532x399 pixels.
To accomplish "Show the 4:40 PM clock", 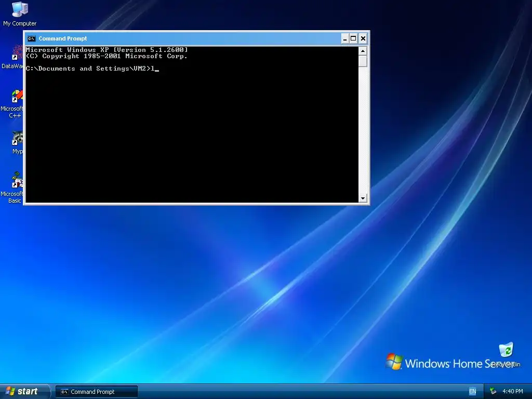I will (513, 391).
